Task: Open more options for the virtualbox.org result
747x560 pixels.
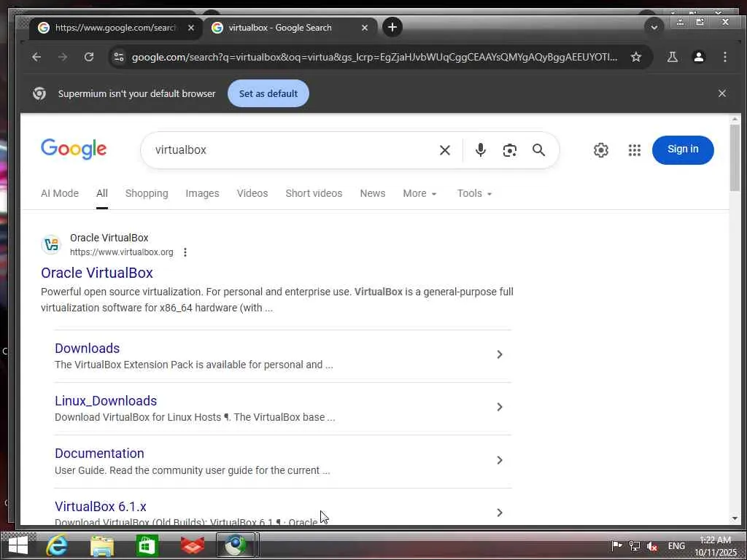Action: point(185,252)
